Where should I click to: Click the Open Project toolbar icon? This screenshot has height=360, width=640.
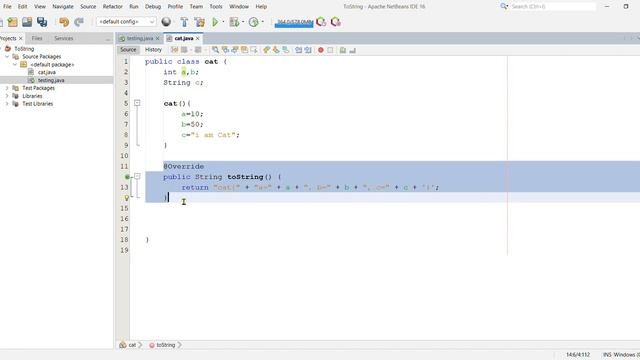tap(27, 22)
